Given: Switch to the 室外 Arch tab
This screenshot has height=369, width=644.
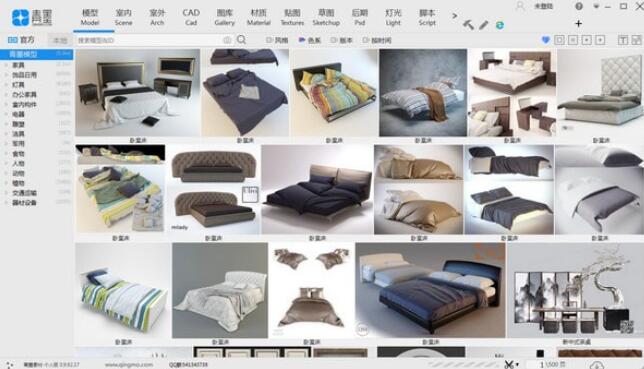Looking at the screenshot, I should (157, 18).
